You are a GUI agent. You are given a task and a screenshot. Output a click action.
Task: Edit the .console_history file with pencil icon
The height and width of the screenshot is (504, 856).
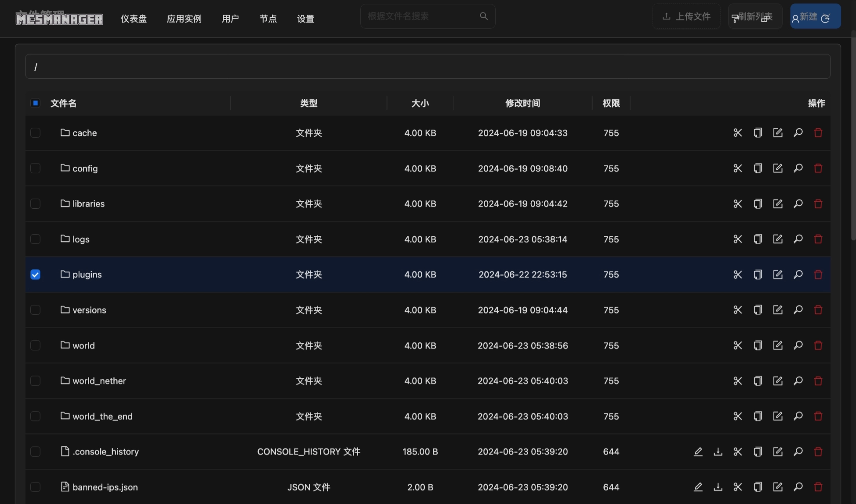tap(698, 452)
